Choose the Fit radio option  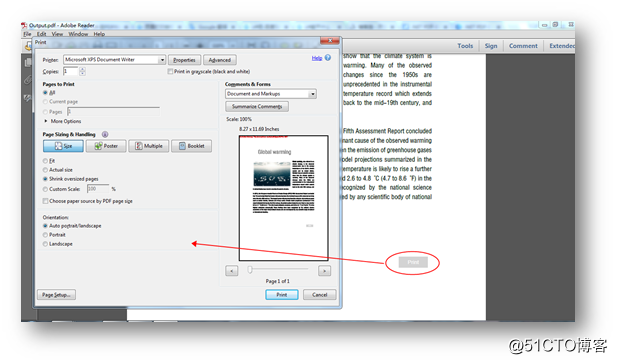[x=45, y=161]
